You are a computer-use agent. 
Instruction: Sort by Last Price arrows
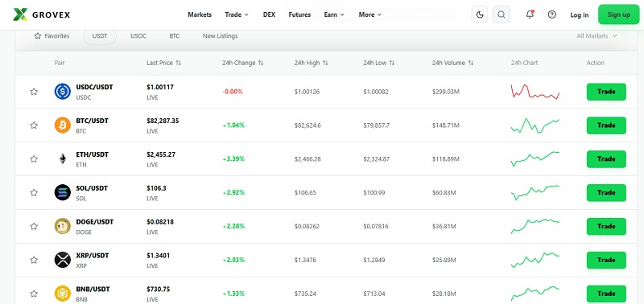pos(178,63)
